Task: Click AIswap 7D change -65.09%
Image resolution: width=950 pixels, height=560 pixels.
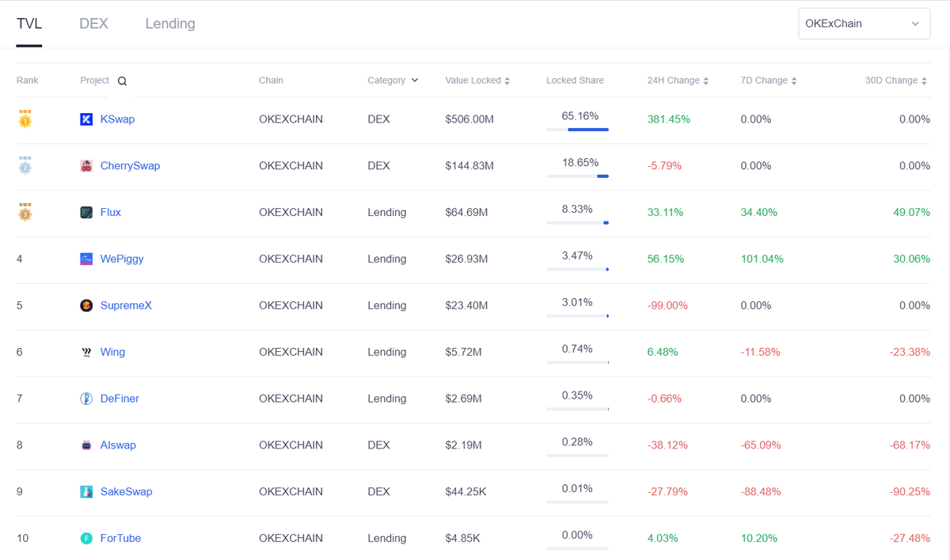Action: click(x=761, y=446)
